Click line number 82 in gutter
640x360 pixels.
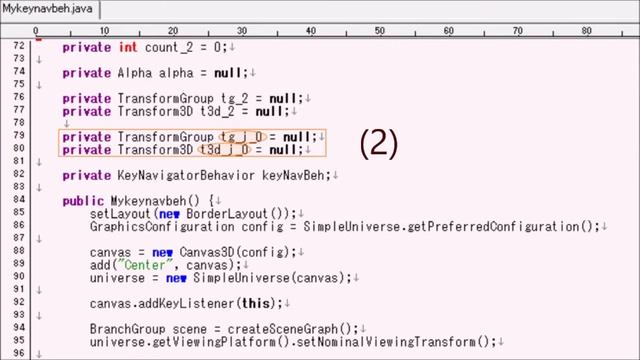(x=19, y=173)
